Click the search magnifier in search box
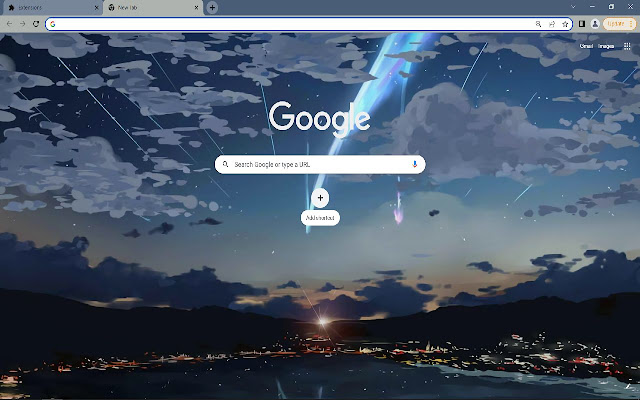 pos(225,164)
